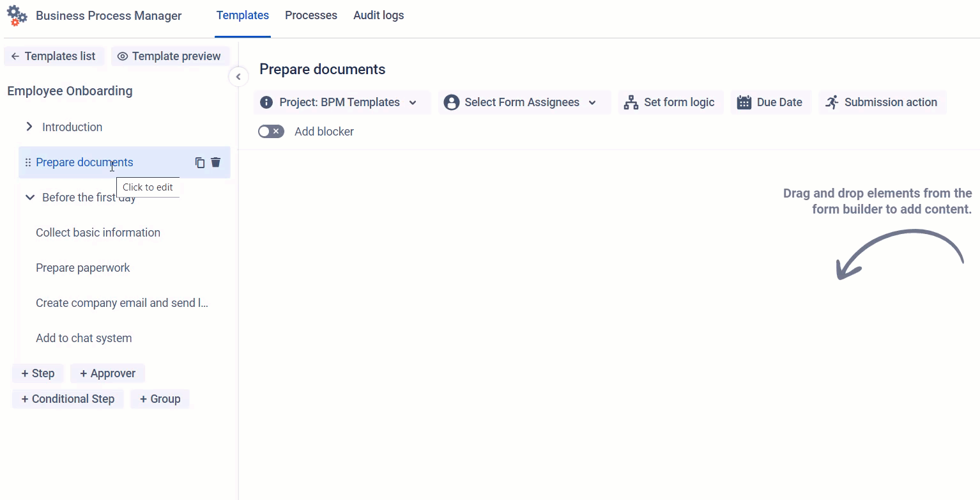Add a new Conditional Step

[x=68, y=399]
